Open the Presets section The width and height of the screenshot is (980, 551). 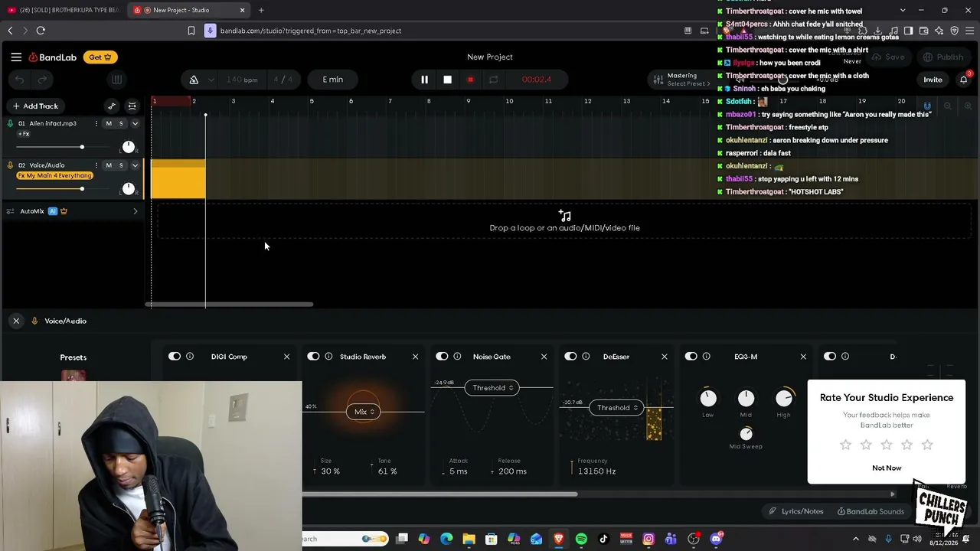pos(73,357)
